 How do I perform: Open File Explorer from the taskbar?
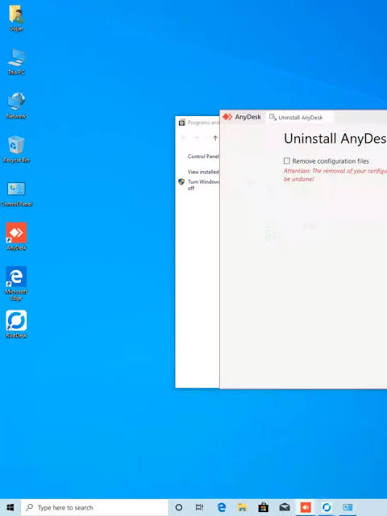(x=242, y=507)
